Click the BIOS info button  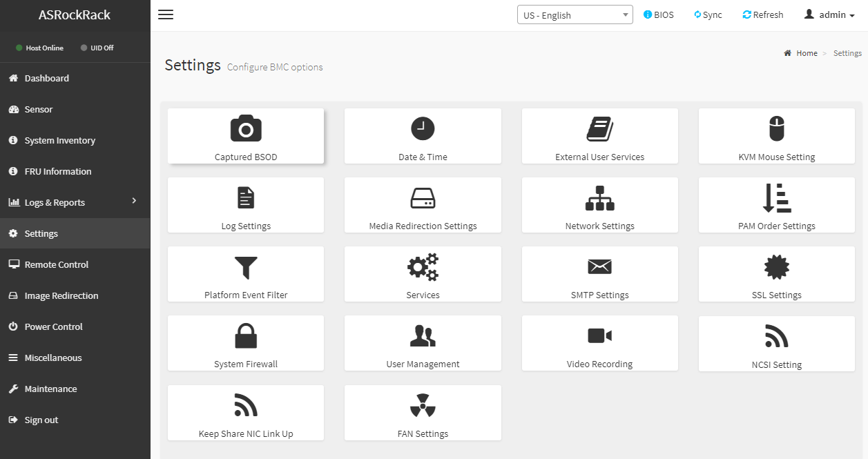click(658, 14)
